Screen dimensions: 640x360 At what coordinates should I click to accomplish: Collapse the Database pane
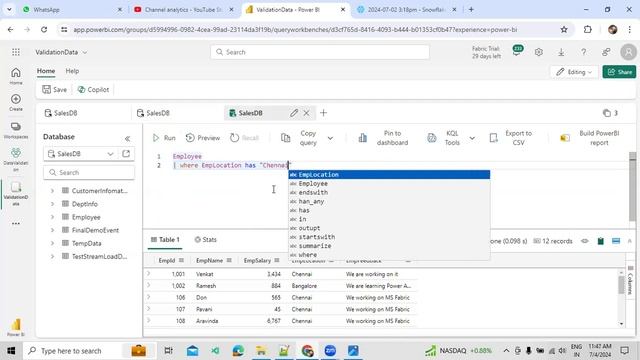tap(127, 139)
